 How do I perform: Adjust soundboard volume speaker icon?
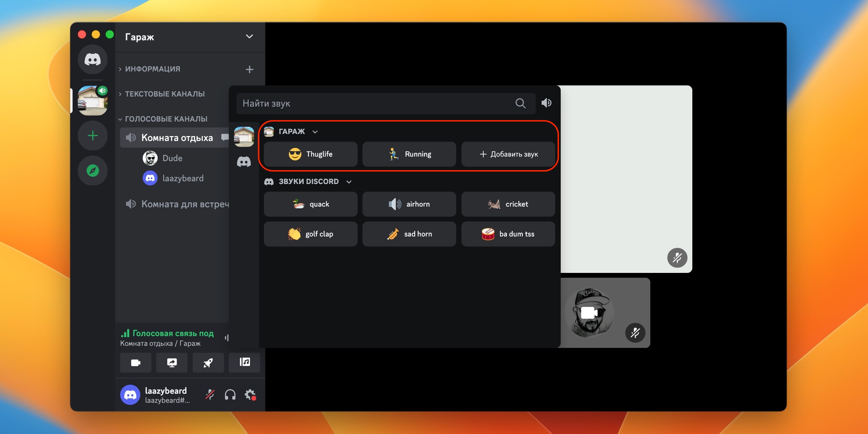coord(546,103)
